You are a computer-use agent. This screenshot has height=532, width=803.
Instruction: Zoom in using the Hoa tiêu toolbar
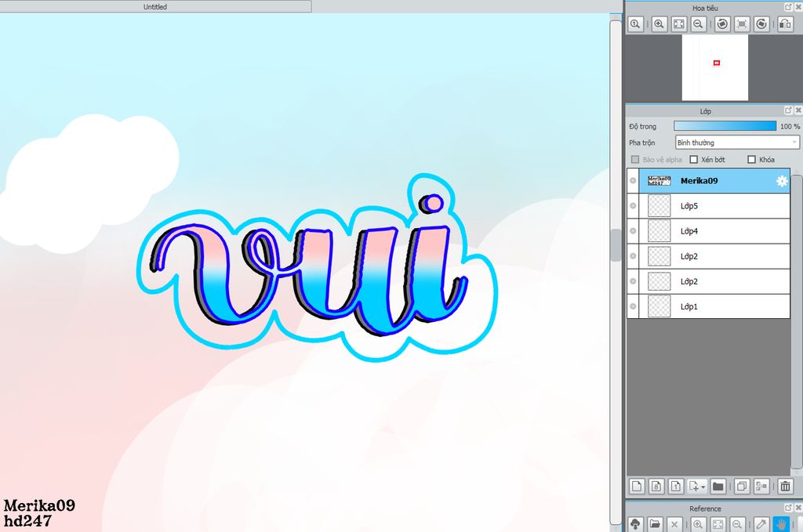click(659, 24)
